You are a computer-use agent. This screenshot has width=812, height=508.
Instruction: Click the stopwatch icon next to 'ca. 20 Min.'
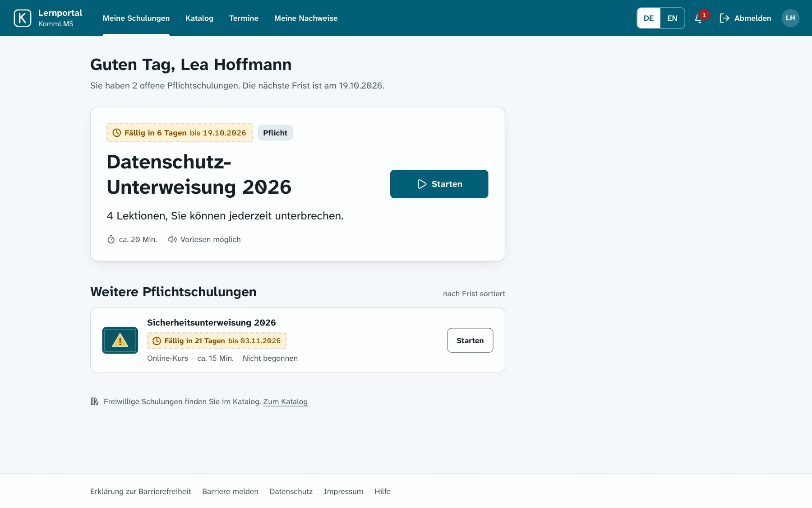coord(111,239)
